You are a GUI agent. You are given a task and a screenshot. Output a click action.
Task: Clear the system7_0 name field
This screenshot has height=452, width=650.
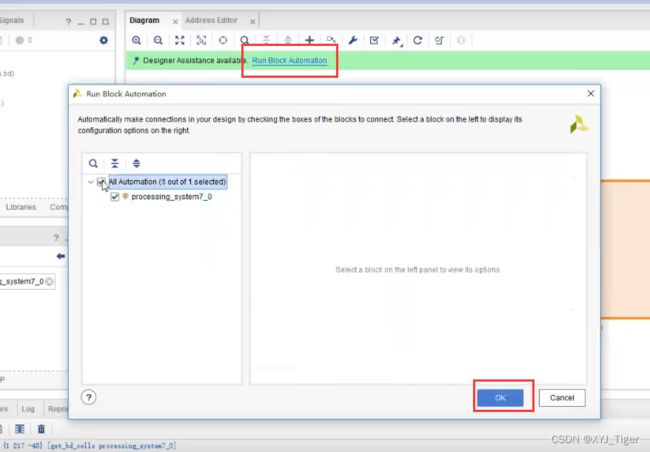(x=49, y=282)
